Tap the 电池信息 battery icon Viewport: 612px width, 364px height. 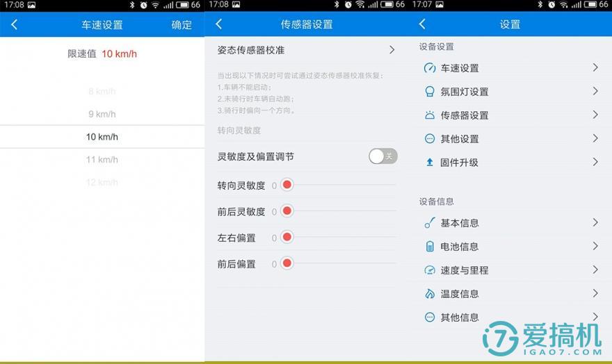(429, 247)
